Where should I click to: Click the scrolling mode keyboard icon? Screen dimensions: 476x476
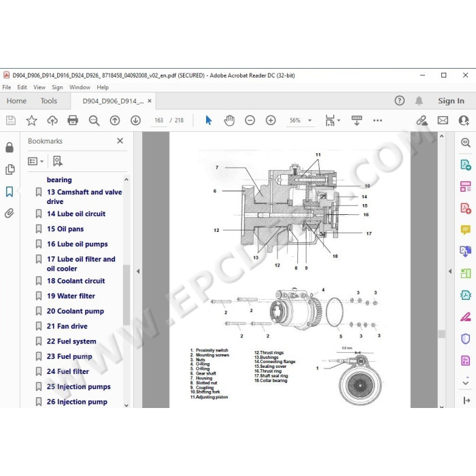tap(357, 120)
